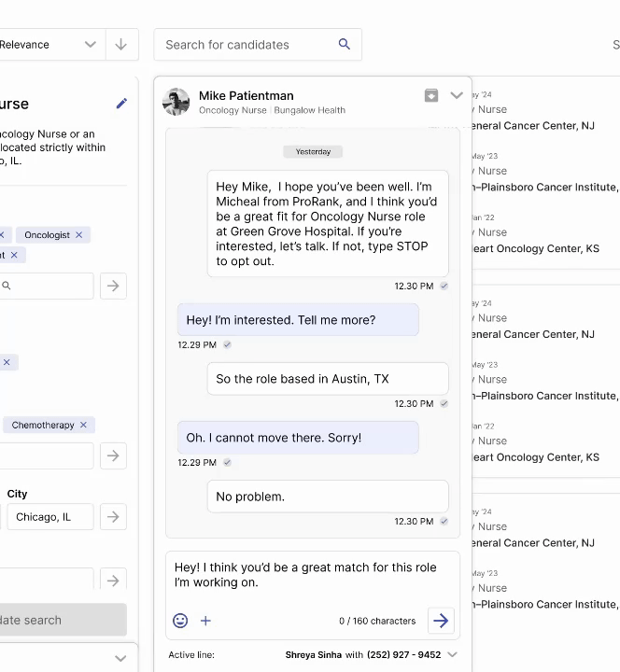
Task: Click the Chemotherapy tag chip
Action: pyautogui.click(x=49, y=425)
